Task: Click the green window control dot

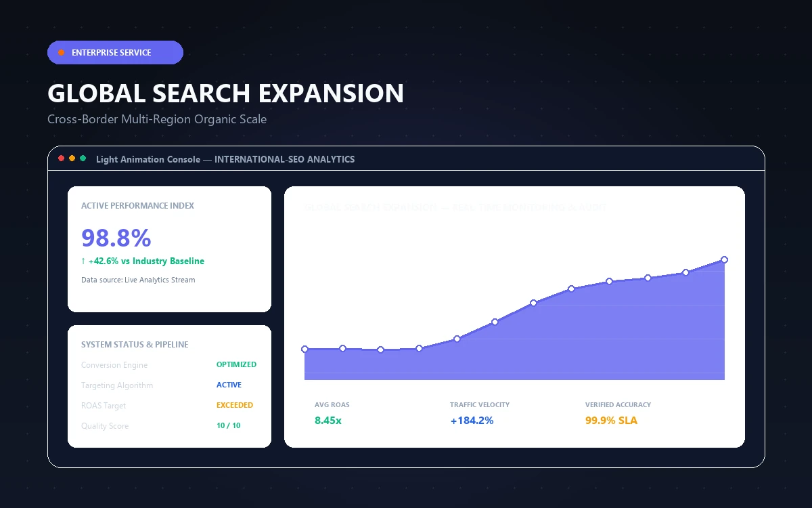Action: (x=83, y=158)
